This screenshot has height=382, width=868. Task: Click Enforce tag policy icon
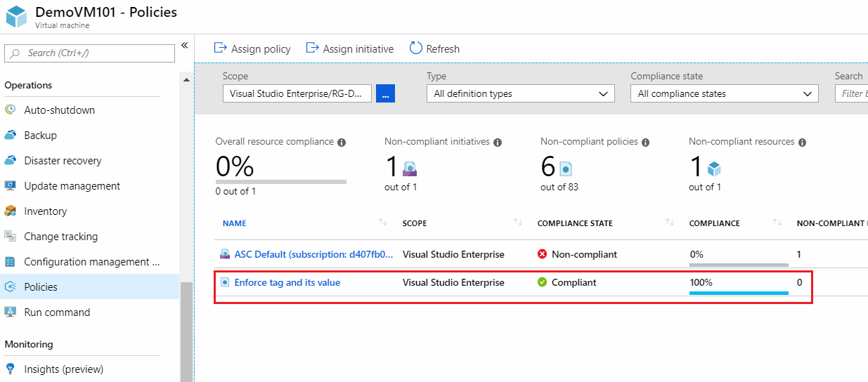(225, 282)
